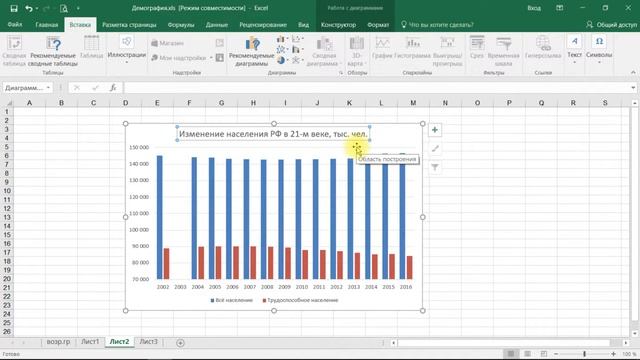
Task: Click the insert function fx button
Action: click(x=113, y=88)
